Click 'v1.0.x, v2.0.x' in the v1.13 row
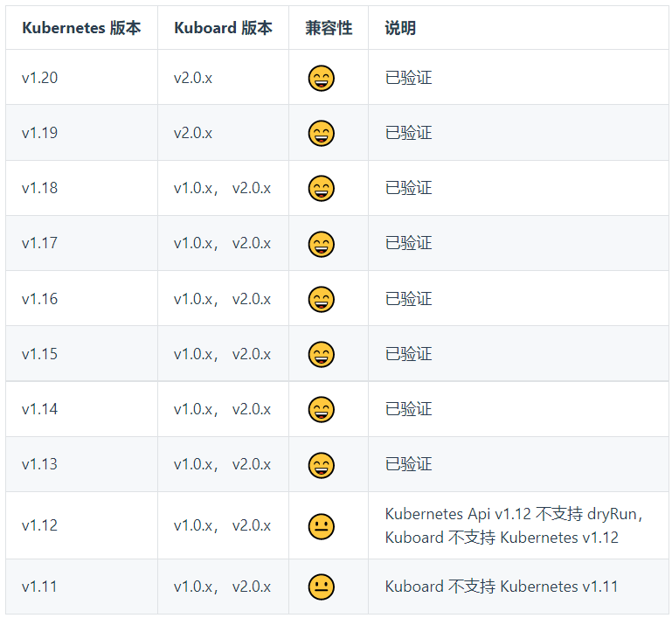 [x=222, y=464]
